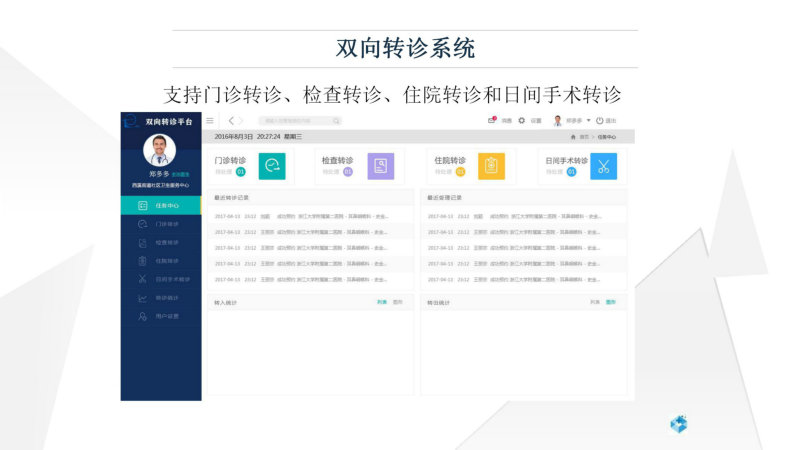Click the 任务中心 breadcrumb text
The image size is (800, 450).
tap(607, 137)
